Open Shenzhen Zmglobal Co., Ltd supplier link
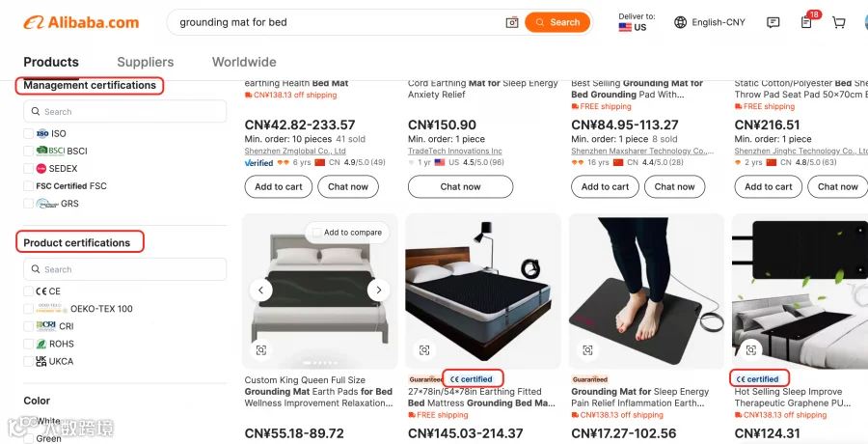The width and height of the screenshot is (868, 444). (295, 151)
